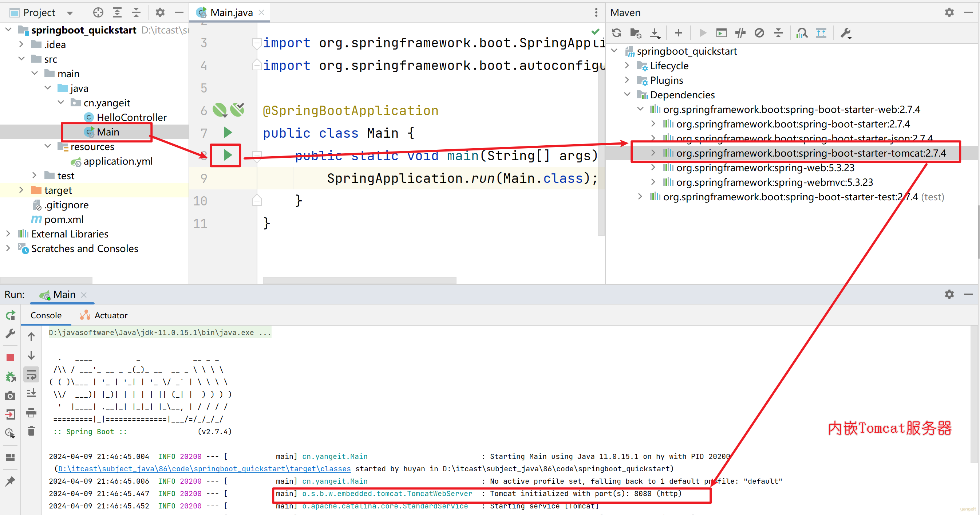Expand Scratches and Consoles node

point(8,248)
